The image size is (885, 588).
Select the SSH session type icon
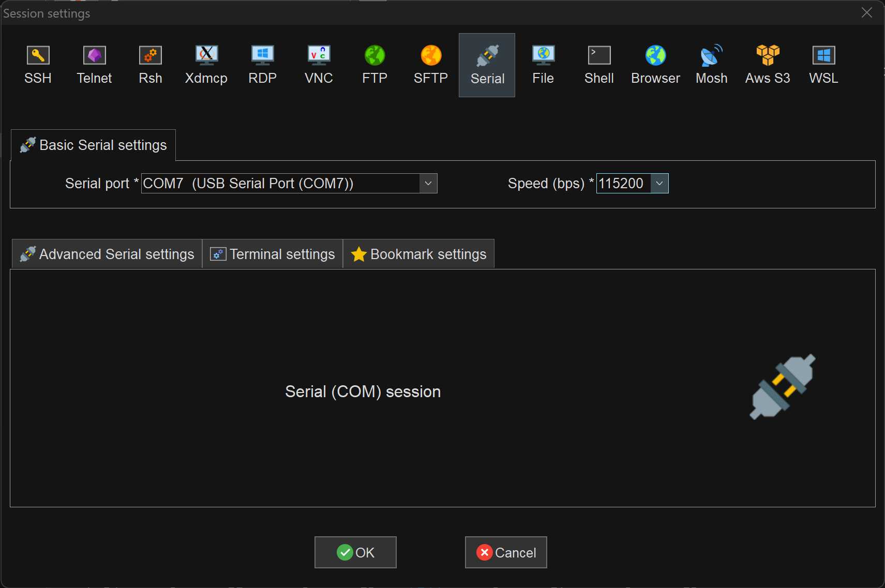(x=38, y=65)
